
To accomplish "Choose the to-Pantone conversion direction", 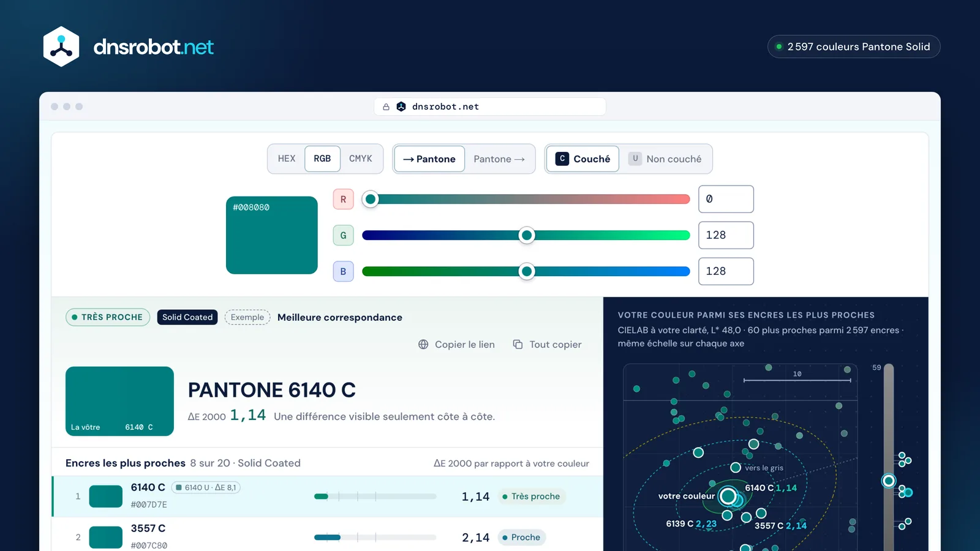I will click(x=429, y=159).
